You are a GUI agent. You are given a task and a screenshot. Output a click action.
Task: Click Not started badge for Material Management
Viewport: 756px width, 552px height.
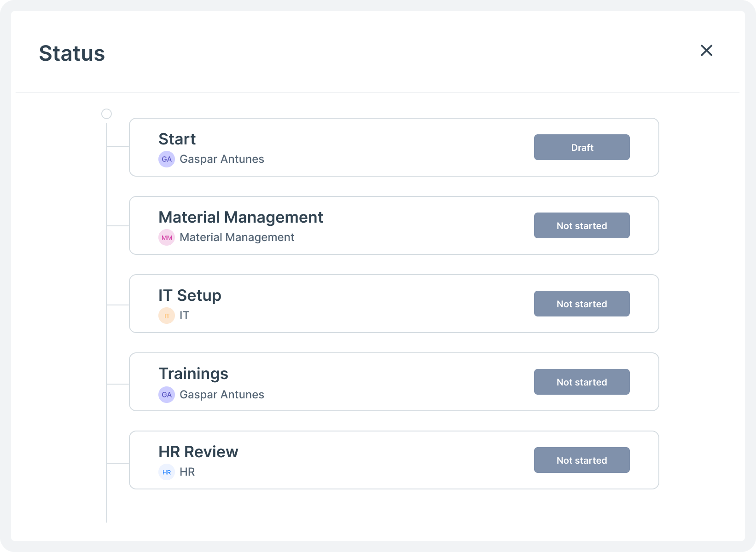click(x=582, y=225)
